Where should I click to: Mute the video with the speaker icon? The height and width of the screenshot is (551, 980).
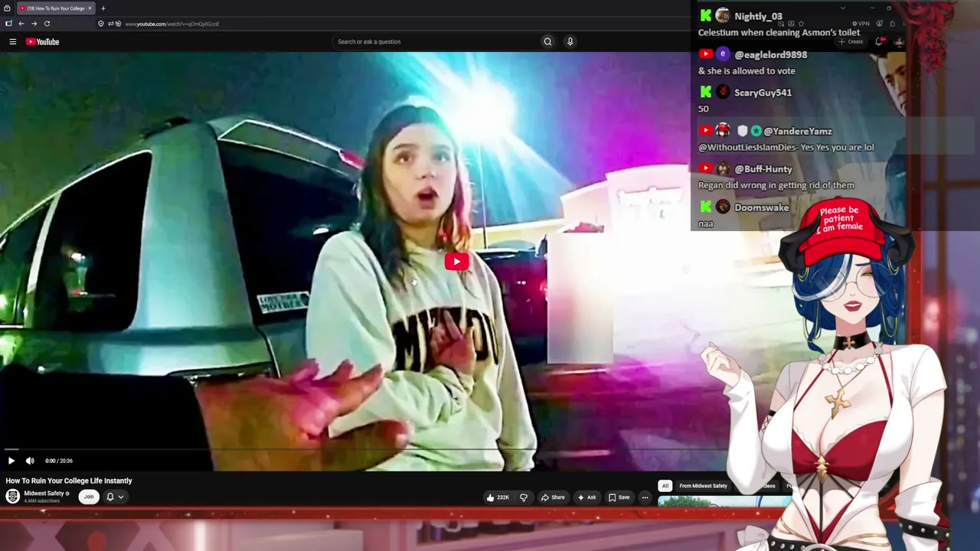(30, 461)
